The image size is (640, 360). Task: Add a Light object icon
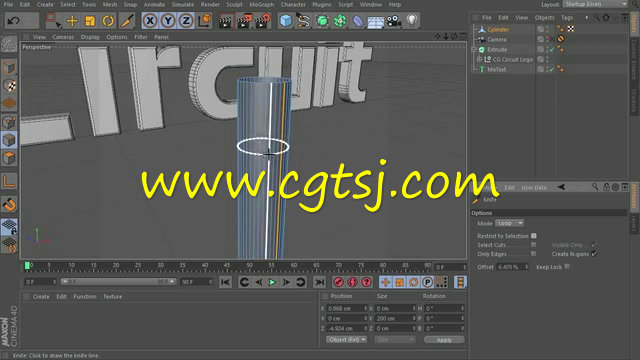click(x=412, y=20)
